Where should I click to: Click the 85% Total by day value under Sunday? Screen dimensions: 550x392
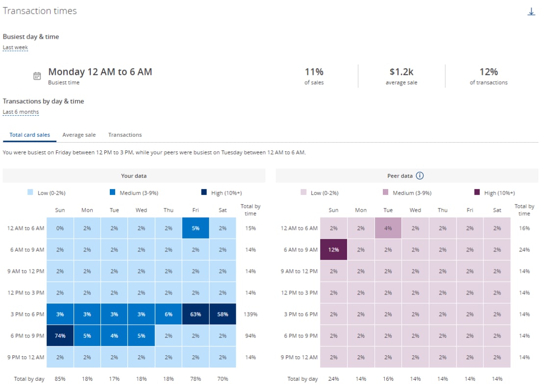pos(59,378)
